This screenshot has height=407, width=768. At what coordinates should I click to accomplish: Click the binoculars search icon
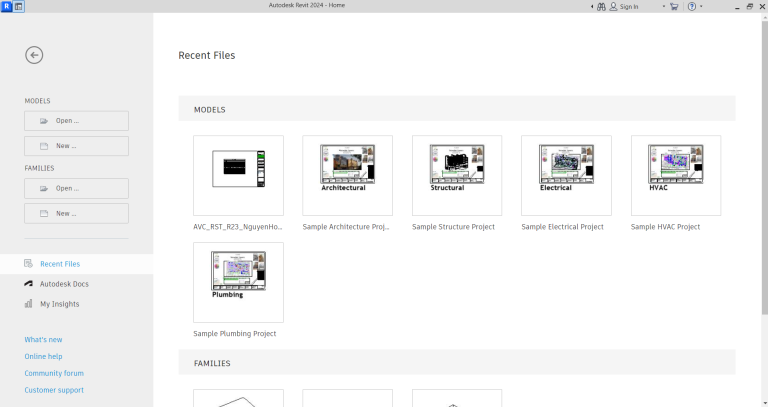(x=601, y=6)
